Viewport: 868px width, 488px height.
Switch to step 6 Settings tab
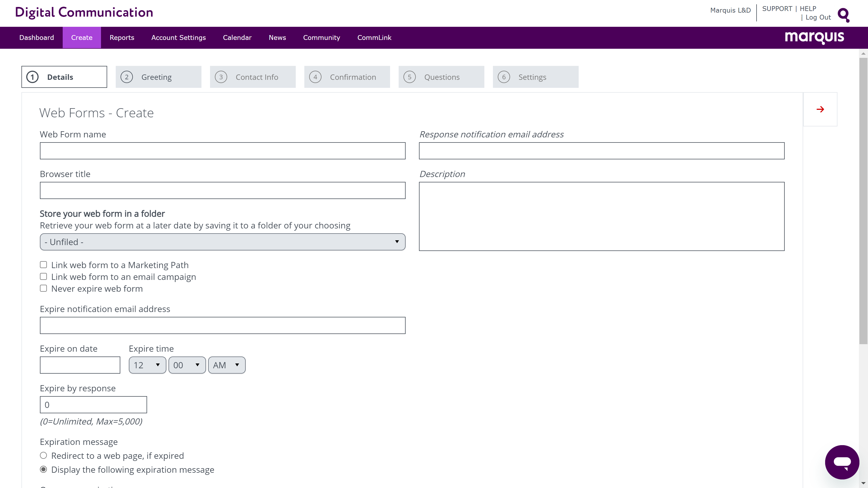tap(536, 77)
